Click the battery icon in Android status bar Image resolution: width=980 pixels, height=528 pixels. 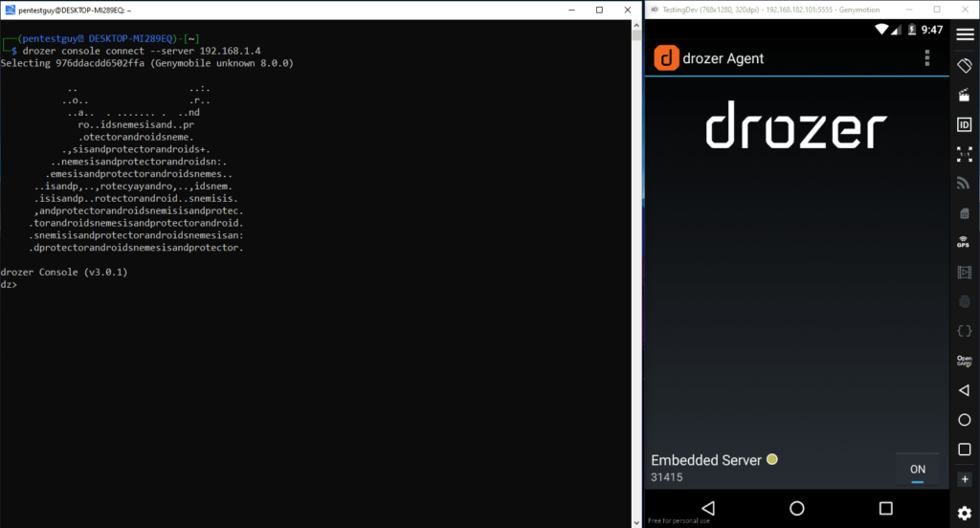[x=912, y=30]
